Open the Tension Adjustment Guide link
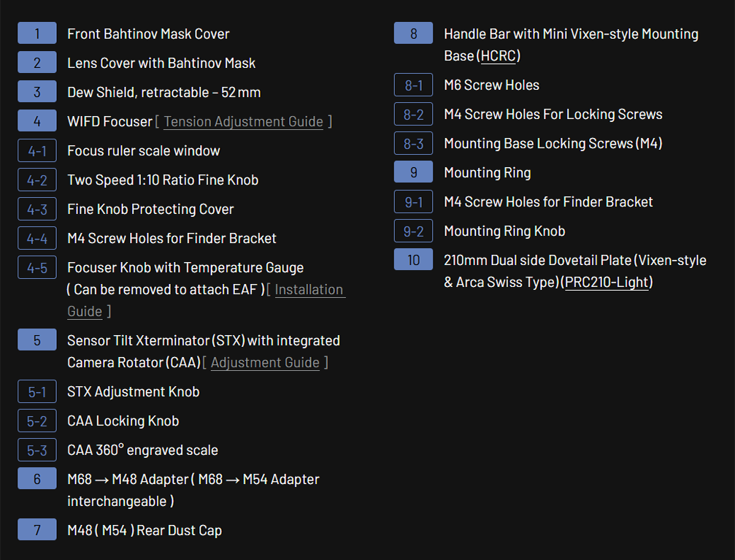 click(243, 122)
